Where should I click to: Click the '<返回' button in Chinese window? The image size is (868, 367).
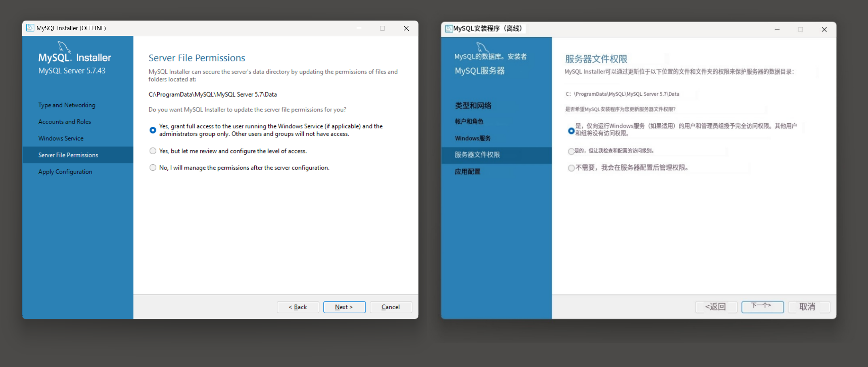716,307
